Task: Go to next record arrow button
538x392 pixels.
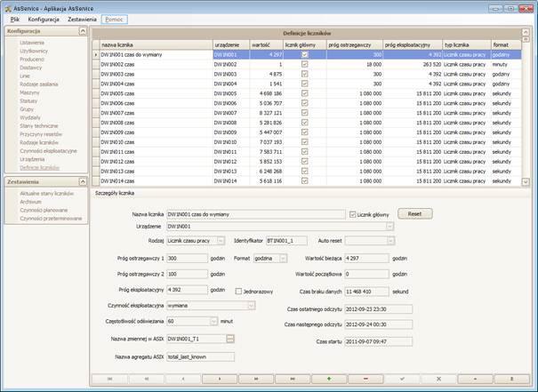Action: 220,379
